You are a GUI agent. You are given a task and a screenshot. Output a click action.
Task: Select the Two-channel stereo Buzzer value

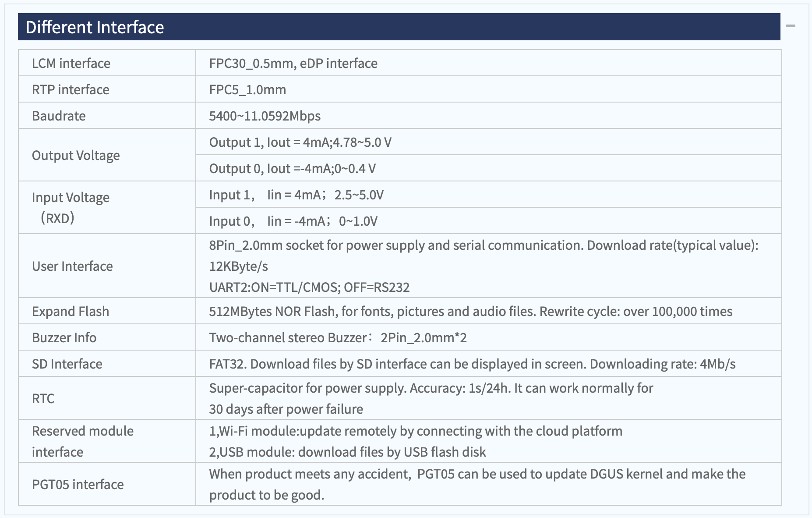click(338, 337)
